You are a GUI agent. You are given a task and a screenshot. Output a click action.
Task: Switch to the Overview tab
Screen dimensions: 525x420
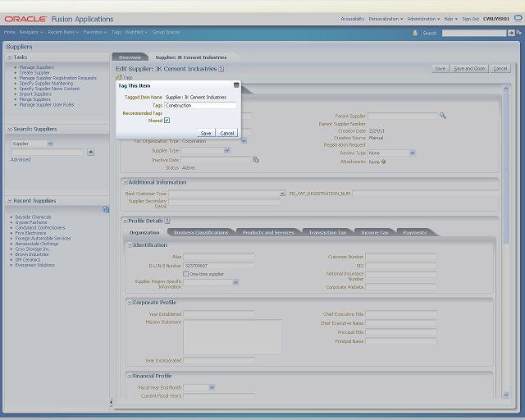130,57
